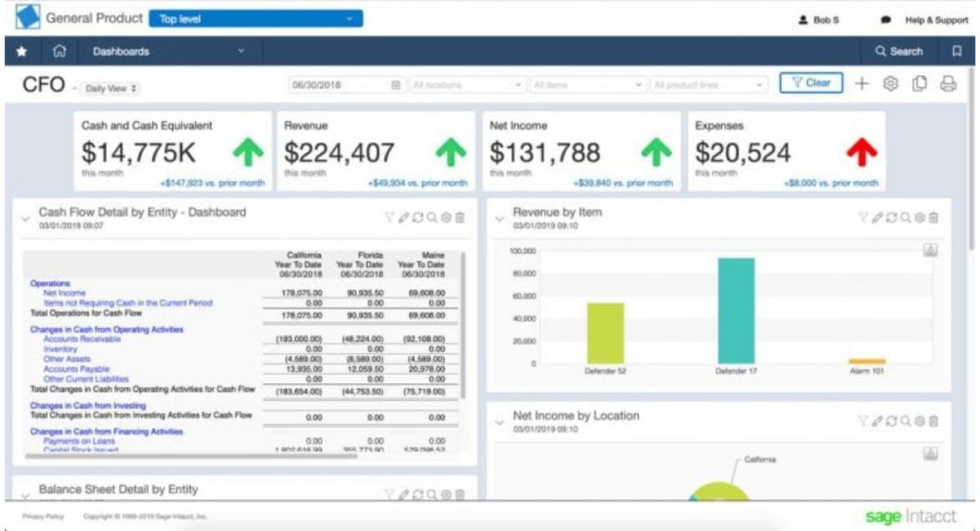Open the Top level entity dropdown

click(257, 19)
